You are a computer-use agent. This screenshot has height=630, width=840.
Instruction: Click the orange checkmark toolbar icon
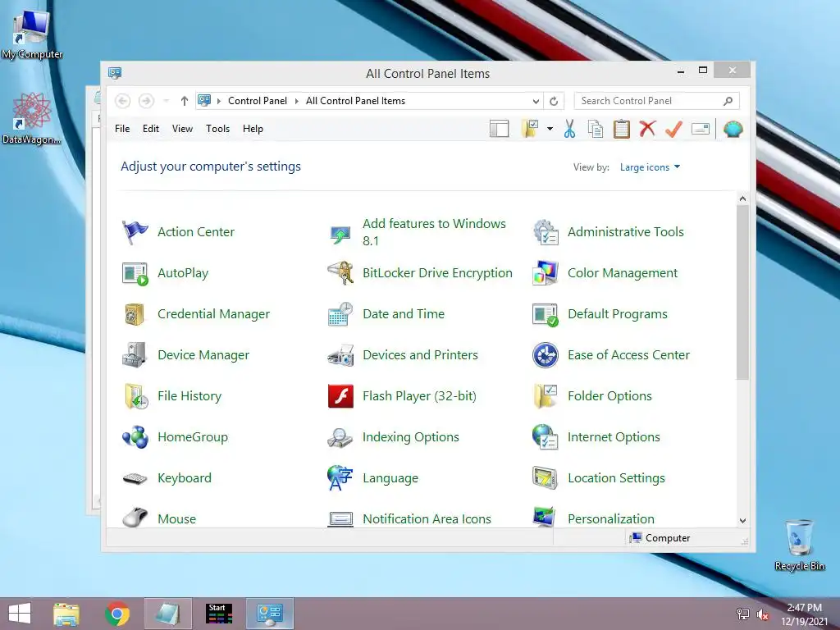(674, 129)
